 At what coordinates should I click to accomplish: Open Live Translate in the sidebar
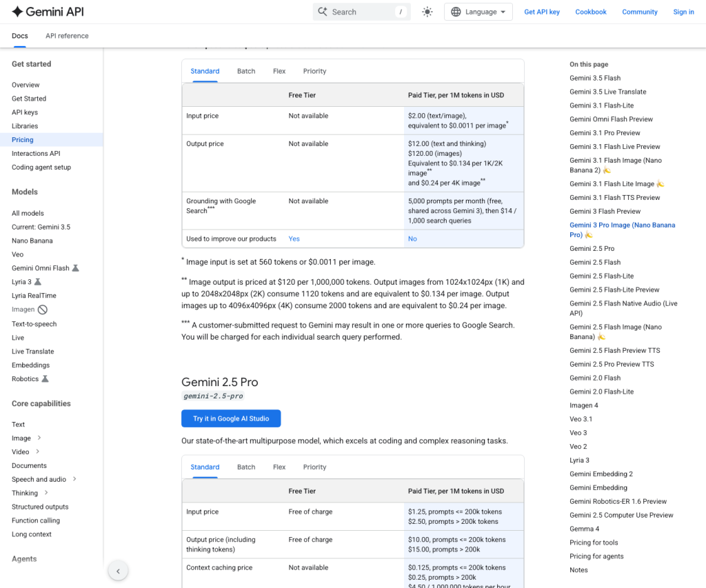33,351
